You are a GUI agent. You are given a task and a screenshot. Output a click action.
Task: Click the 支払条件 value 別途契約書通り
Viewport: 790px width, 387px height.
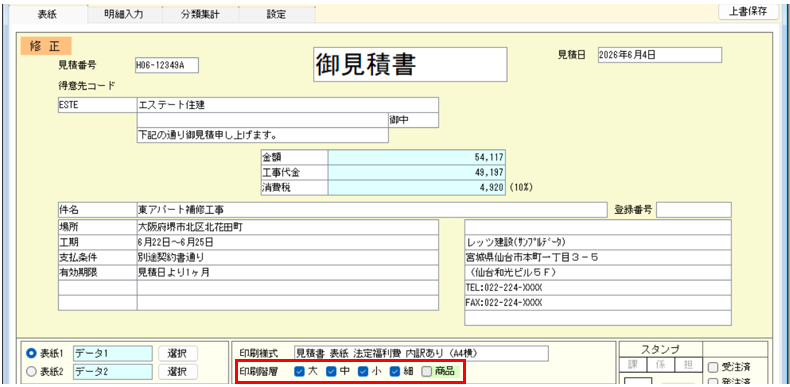coord(287,257)
